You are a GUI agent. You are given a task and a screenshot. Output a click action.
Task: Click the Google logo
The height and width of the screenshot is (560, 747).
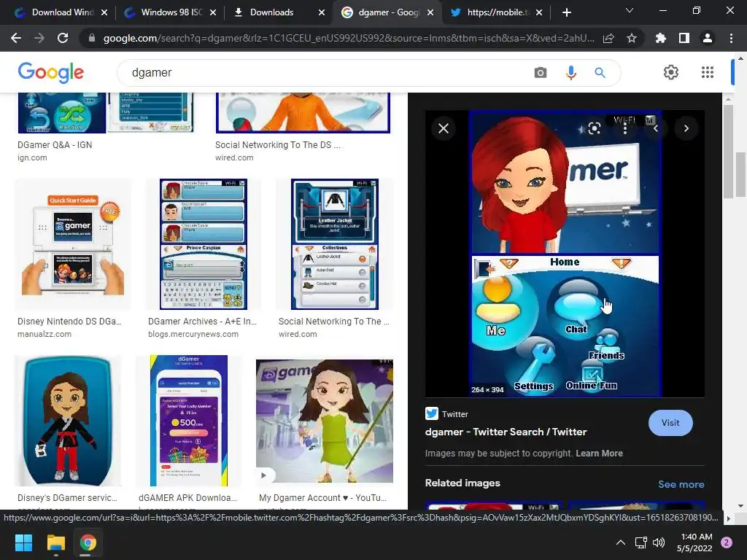(51, 72)
